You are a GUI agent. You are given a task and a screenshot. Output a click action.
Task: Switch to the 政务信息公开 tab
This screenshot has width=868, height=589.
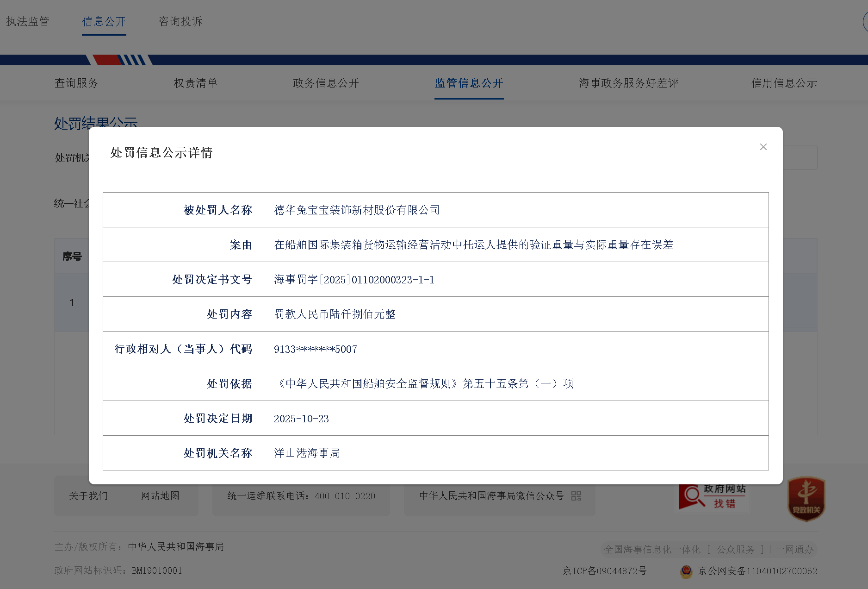326,83
